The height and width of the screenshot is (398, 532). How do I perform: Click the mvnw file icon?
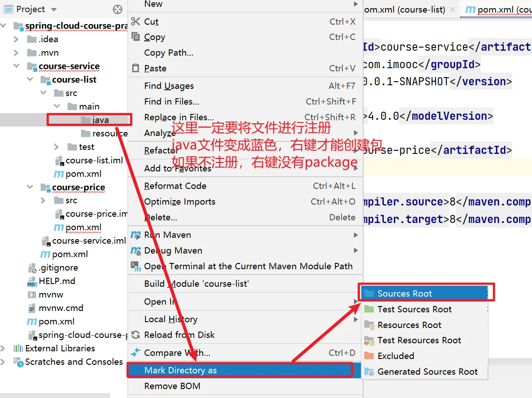click(x=31, y=295)
